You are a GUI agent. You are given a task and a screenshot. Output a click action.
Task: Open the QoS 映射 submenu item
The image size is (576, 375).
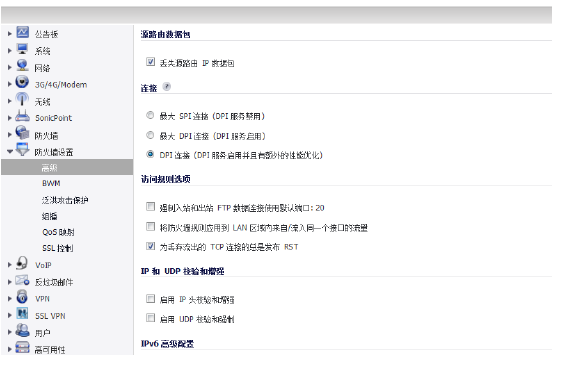coord(58,232)
